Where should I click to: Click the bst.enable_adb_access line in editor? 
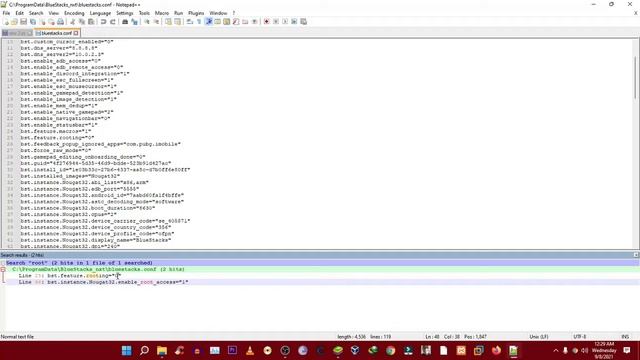60,61
